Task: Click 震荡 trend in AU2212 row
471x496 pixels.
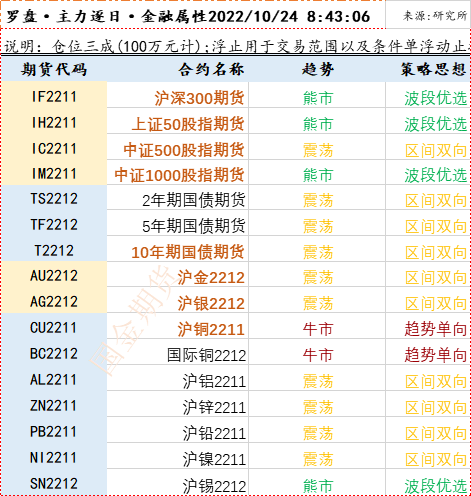Action: point(318,278)
